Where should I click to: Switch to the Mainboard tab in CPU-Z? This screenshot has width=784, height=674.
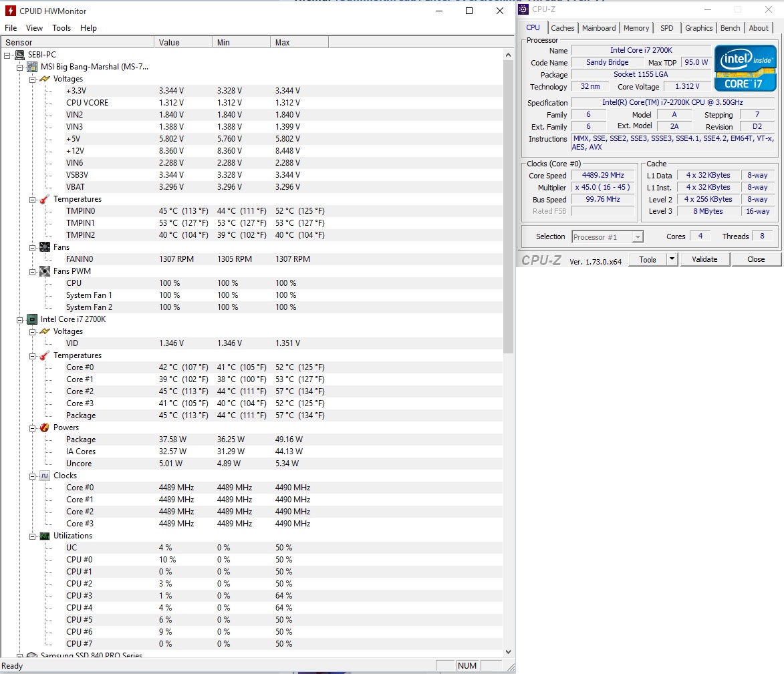click(x=599, y=28)
